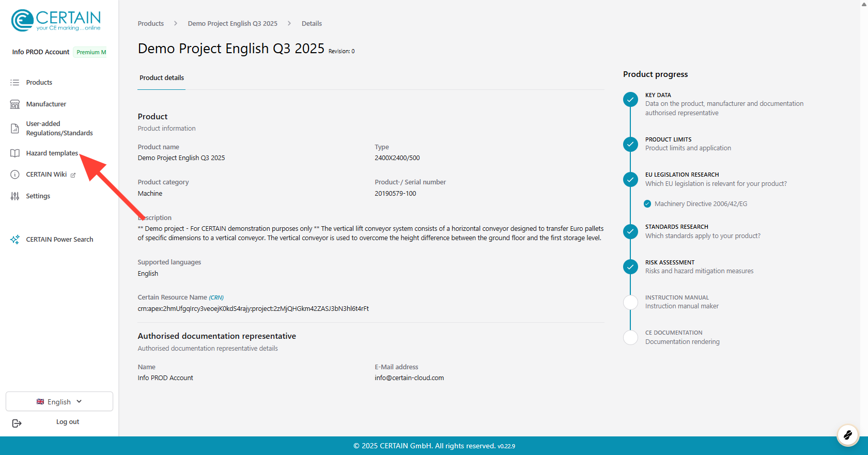Image resolution: width=868 pixels, height=455 pixels.
Task: Click EU LEGISLATION RESEARCH checkmark circle
Action: pyautogui.click(x=630, y=180)
